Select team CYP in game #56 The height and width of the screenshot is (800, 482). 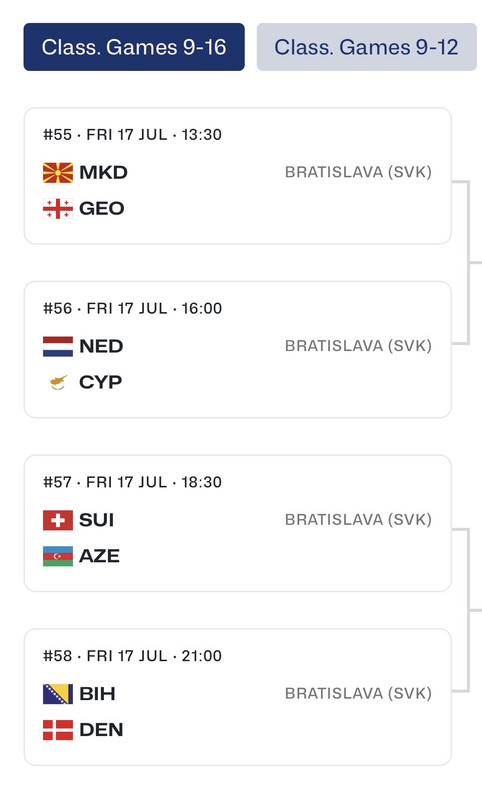100,382
